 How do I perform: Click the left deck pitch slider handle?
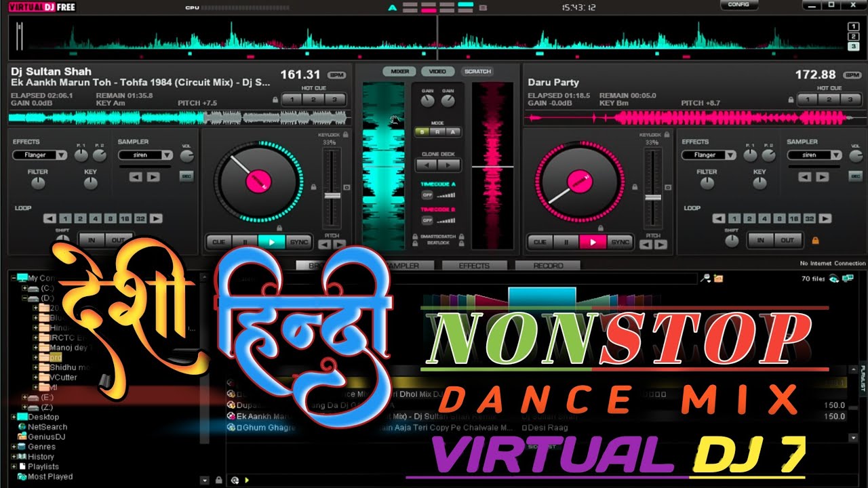(332, 195)
